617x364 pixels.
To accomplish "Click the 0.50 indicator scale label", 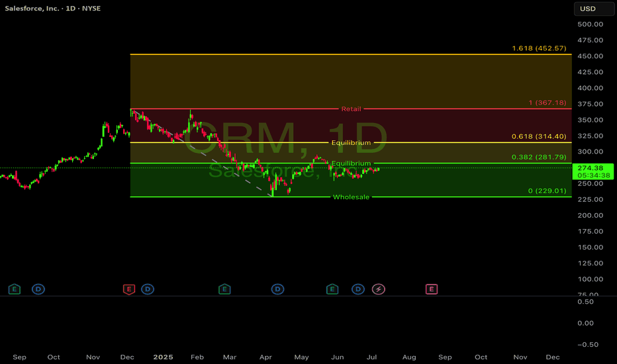I will click(585, 302).
